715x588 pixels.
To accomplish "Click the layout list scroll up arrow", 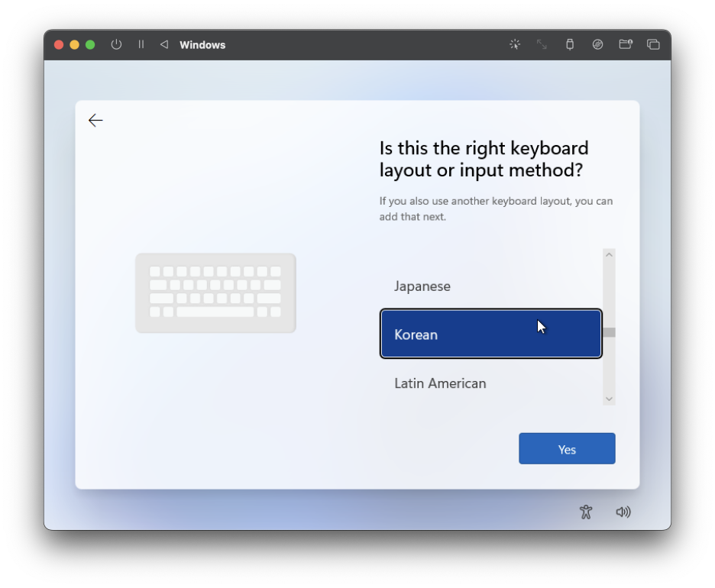I will (x=609, y=255).
